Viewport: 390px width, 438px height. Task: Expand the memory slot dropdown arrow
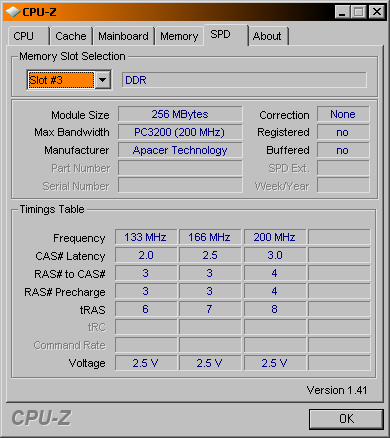pyautogui.click(x=103, y=80)
